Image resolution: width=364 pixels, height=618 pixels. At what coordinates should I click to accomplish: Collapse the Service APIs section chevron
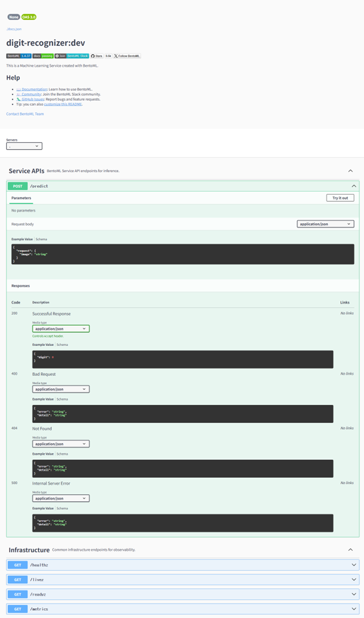[350, 171]
